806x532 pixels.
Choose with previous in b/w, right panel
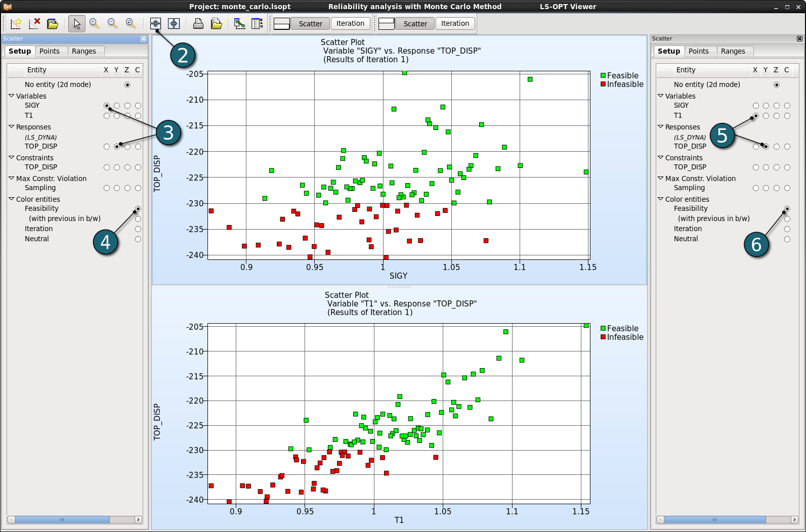787,219
